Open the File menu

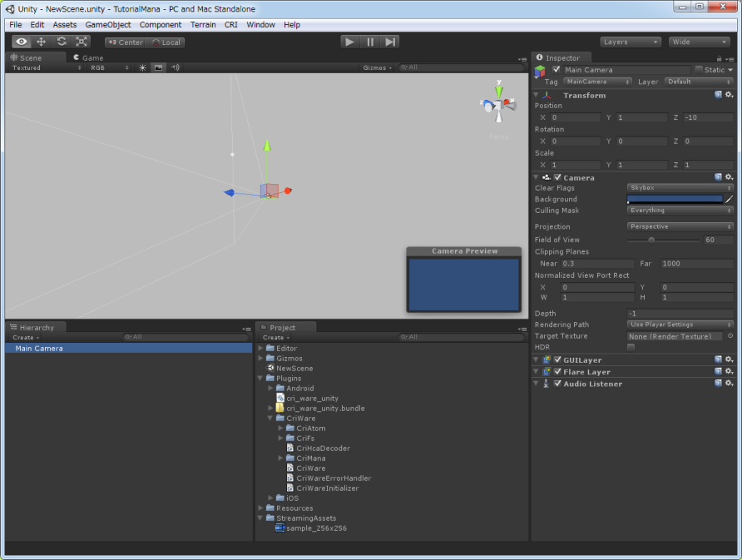coord(16,25)
